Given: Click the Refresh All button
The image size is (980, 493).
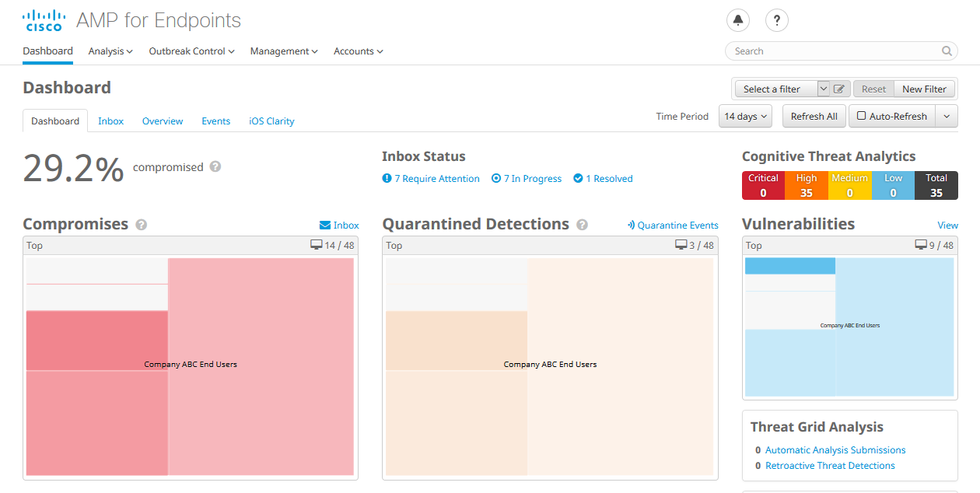Looking at the screenshot, I should [814, 115].
